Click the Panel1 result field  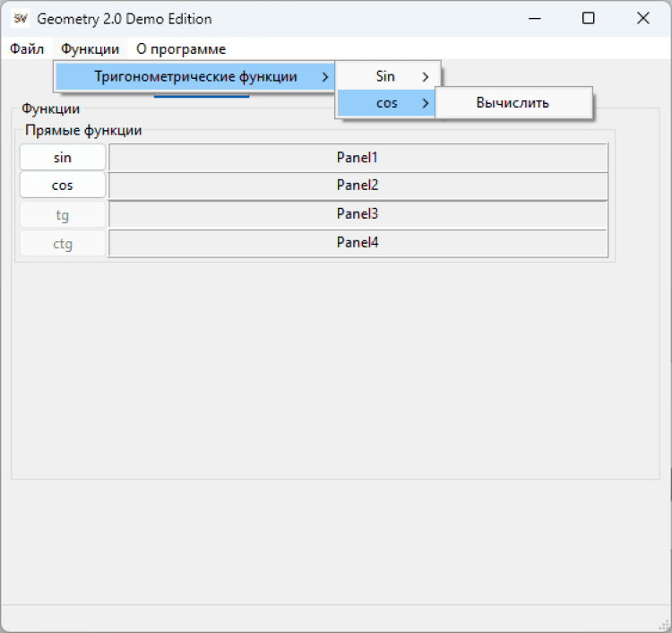click(x=358, y=158)
